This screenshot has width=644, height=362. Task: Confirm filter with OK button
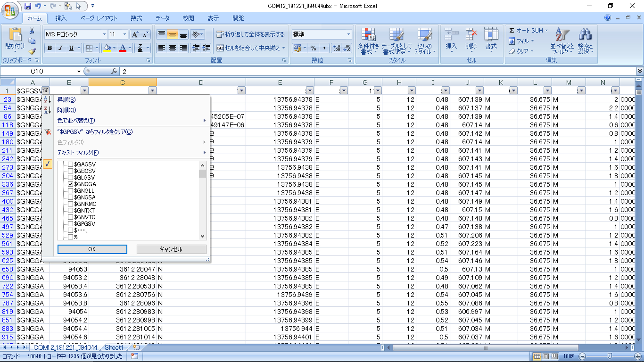(92, 249)
